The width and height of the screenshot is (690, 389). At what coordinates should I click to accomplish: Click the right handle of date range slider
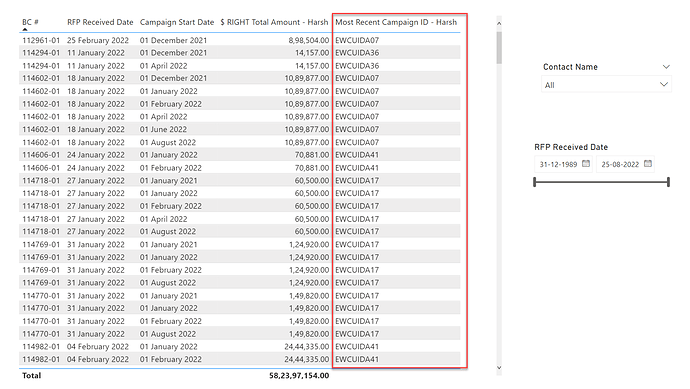[668, 182]
